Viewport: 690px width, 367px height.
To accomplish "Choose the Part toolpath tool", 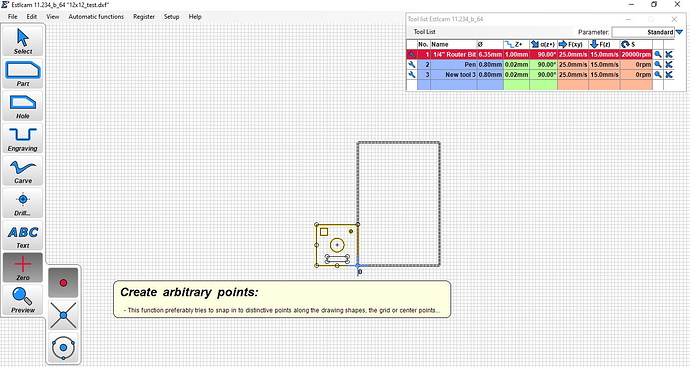I will 23,73.
